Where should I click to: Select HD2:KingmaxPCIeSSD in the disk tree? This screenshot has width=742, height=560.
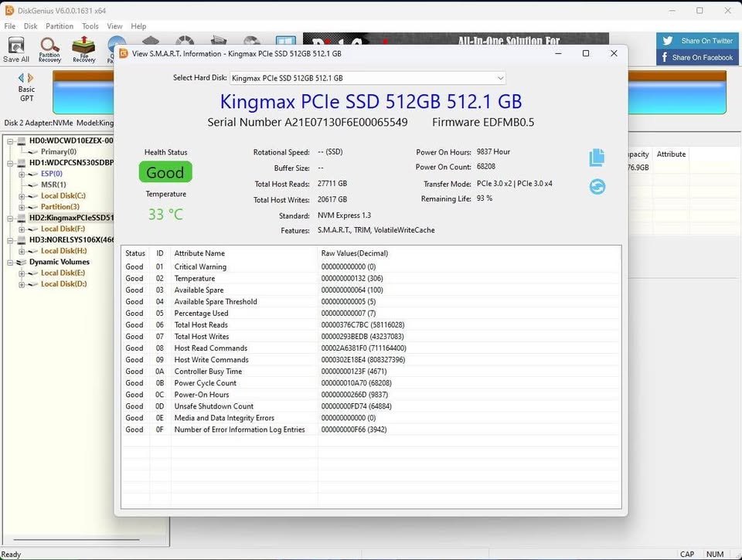point(71,218)
